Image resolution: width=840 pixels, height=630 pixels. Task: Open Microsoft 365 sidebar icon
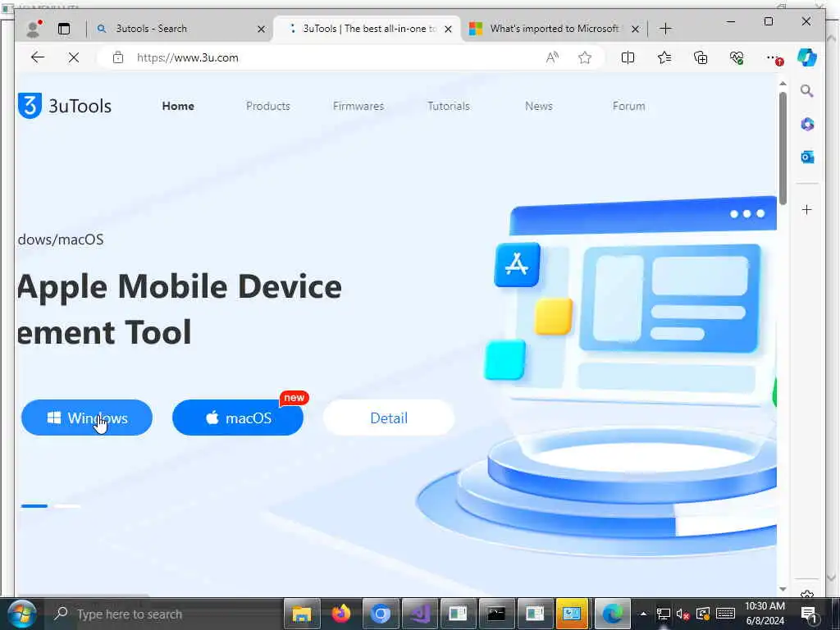(807, 125)
